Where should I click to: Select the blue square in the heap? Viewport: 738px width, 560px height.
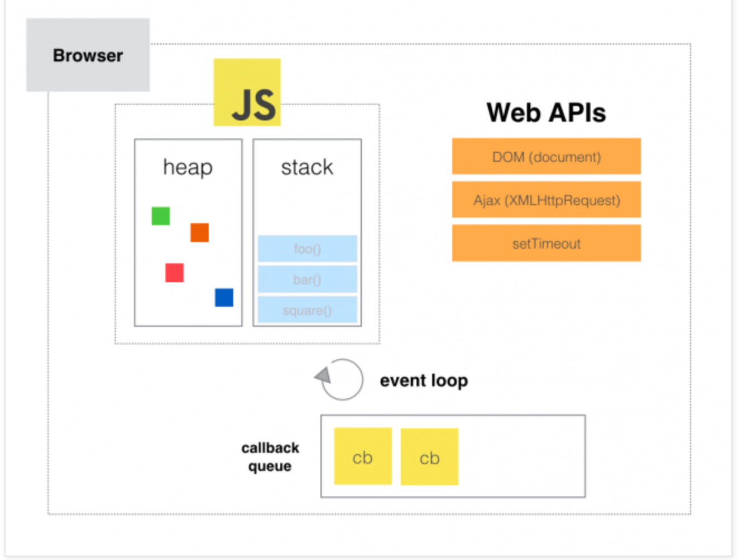point(223,297)
